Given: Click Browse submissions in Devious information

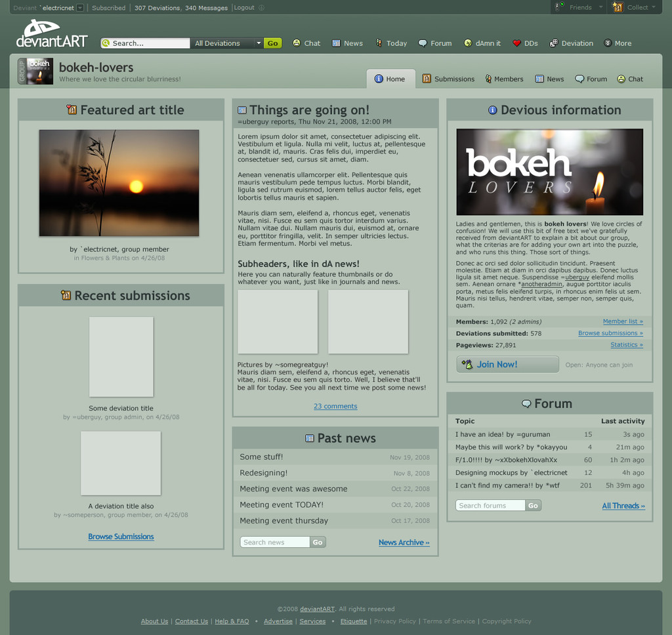Looking at the screenshot, I should point(611,333).
